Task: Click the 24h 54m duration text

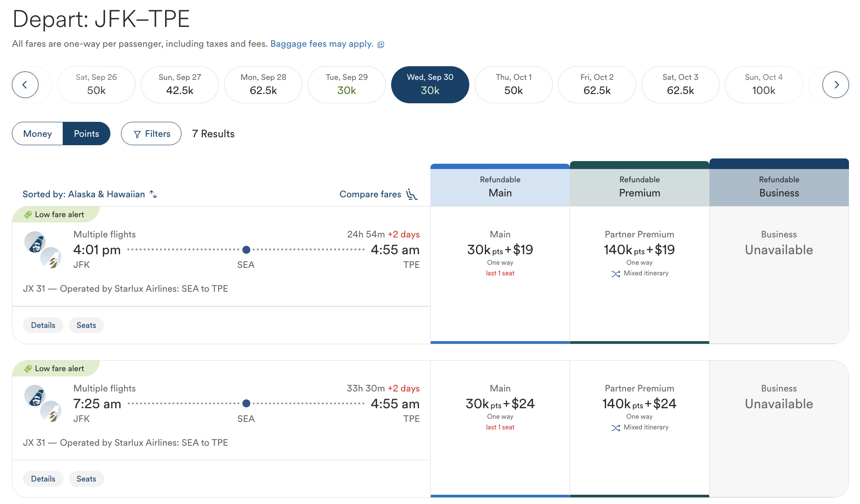Action: click(x=366, y=234)
